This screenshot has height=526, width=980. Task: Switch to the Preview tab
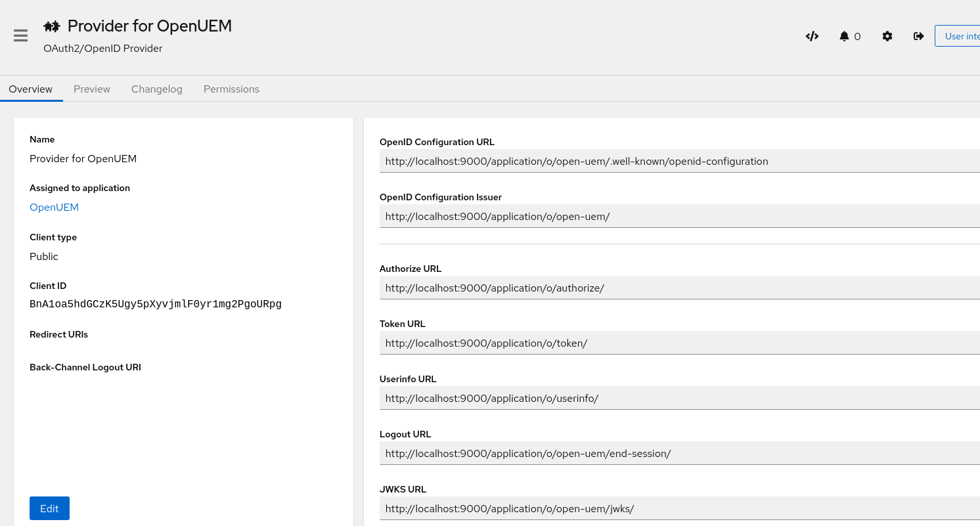point(91,89)
